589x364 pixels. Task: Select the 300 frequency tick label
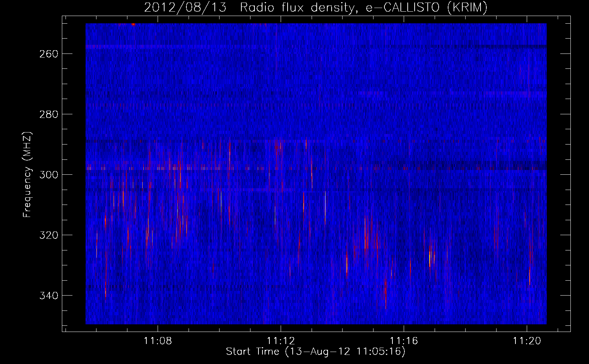pyautogui.click(x=48, y=175)
